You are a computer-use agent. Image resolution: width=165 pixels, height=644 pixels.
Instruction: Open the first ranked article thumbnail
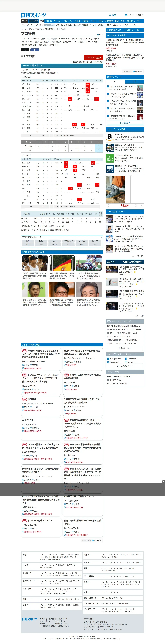[140, 88]
